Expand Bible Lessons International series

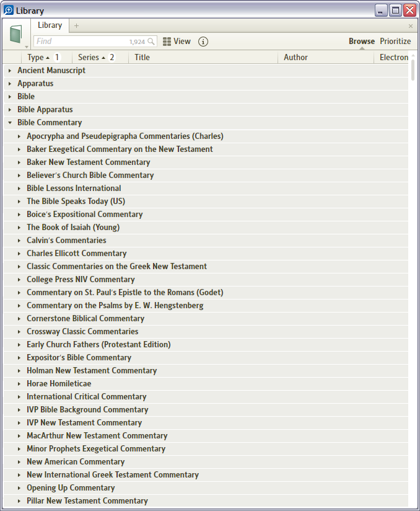tap(19, 189)
